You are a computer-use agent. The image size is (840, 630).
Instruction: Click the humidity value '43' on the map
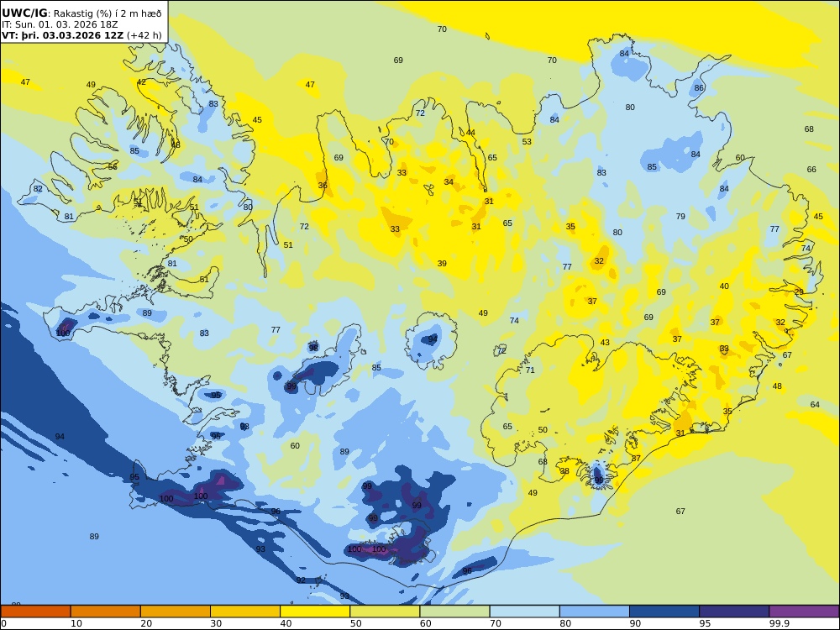point(605,343)
